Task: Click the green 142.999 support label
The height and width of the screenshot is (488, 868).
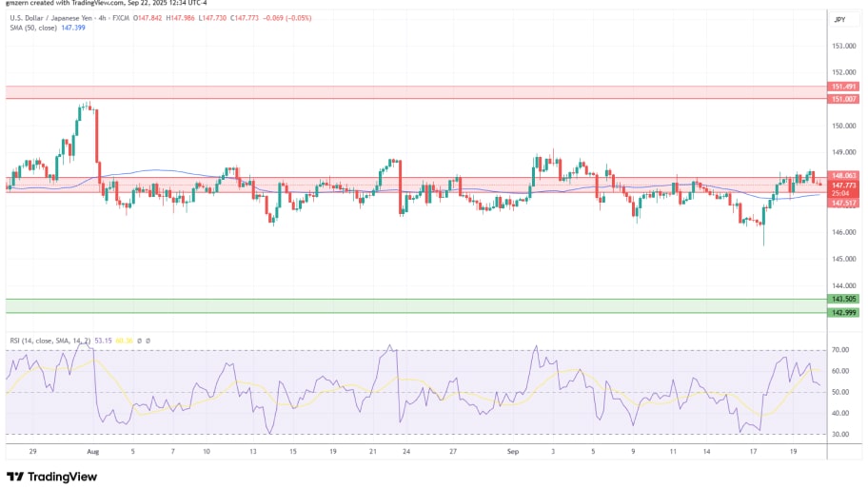Action: pos(845,313)
